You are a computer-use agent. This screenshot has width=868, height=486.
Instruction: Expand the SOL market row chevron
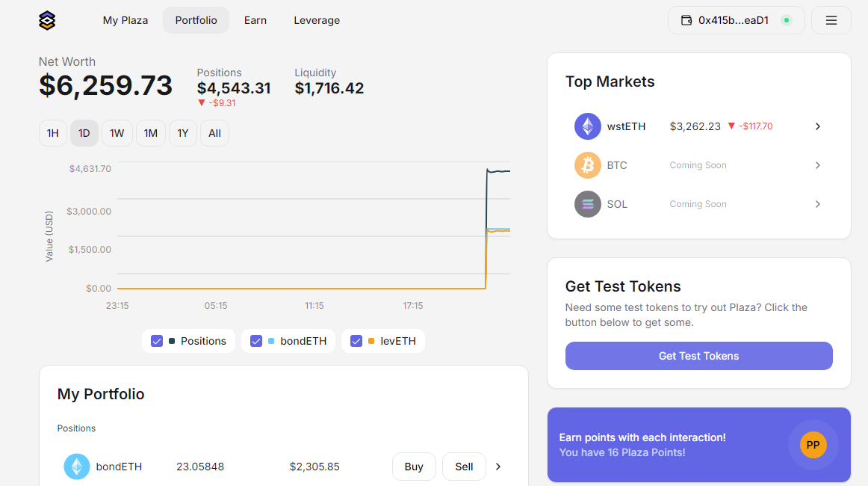click(x=818, y=204)
